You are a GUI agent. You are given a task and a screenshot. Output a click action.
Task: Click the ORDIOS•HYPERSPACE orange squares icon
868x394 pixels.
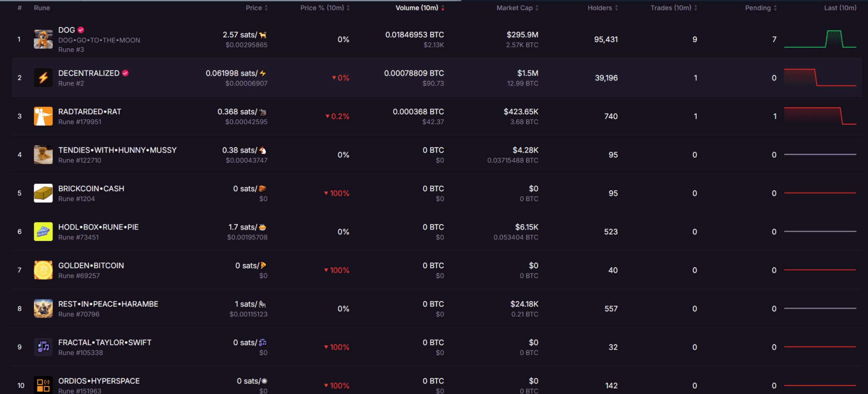[43, 385]
